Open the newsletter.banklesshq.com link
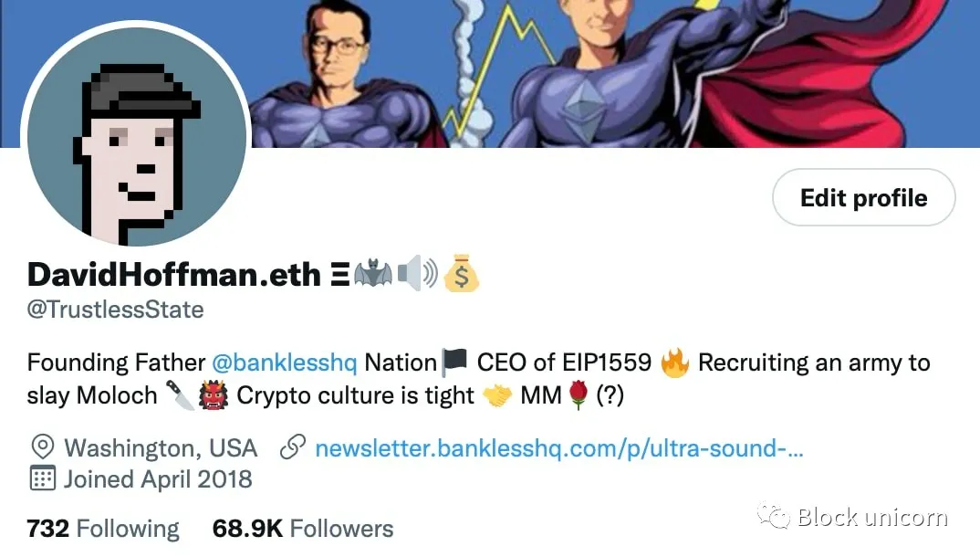 coord(558,448)
